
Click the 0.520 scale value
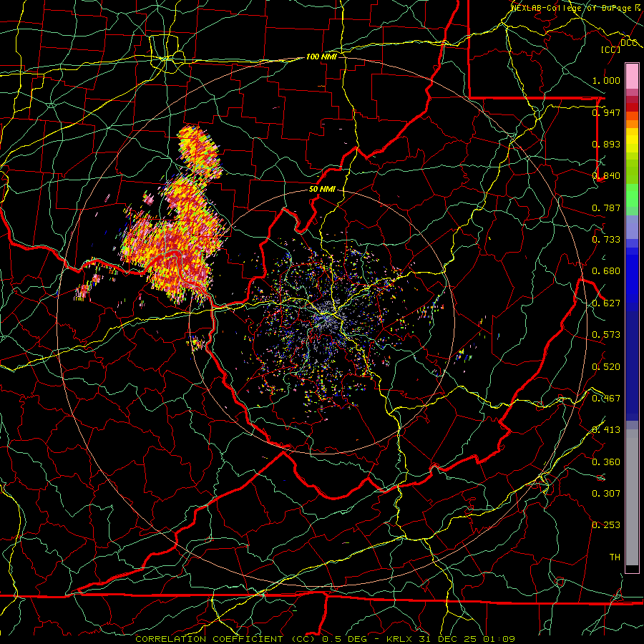pos(606,367)
